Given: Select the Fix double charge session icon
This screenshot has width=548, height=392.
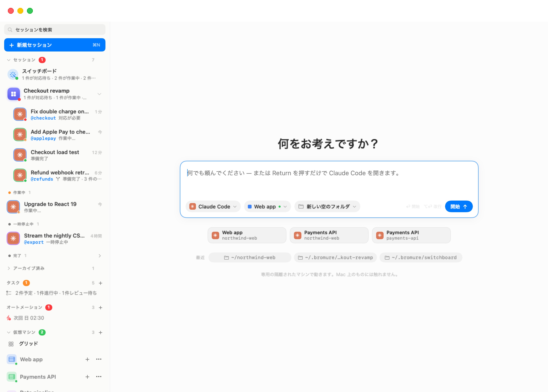Looking at the screenshot, I should (20, 114).
